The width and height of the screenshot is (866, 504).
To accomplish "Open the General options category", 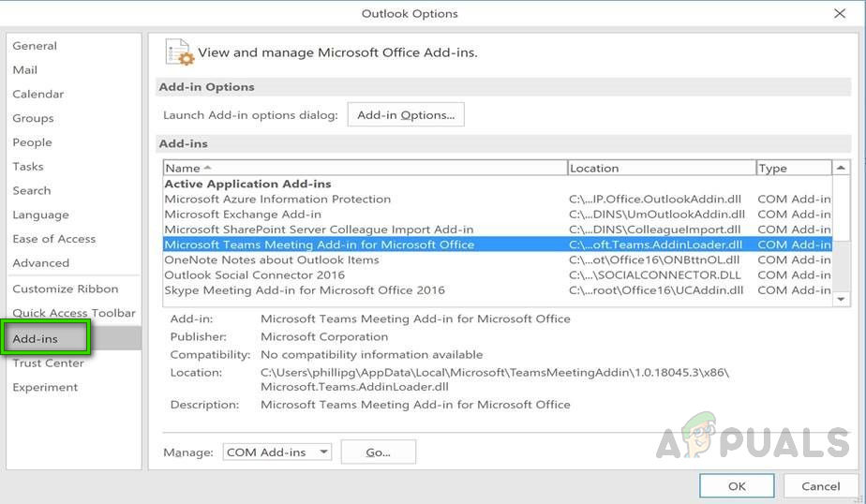I will tap(35, 46).
